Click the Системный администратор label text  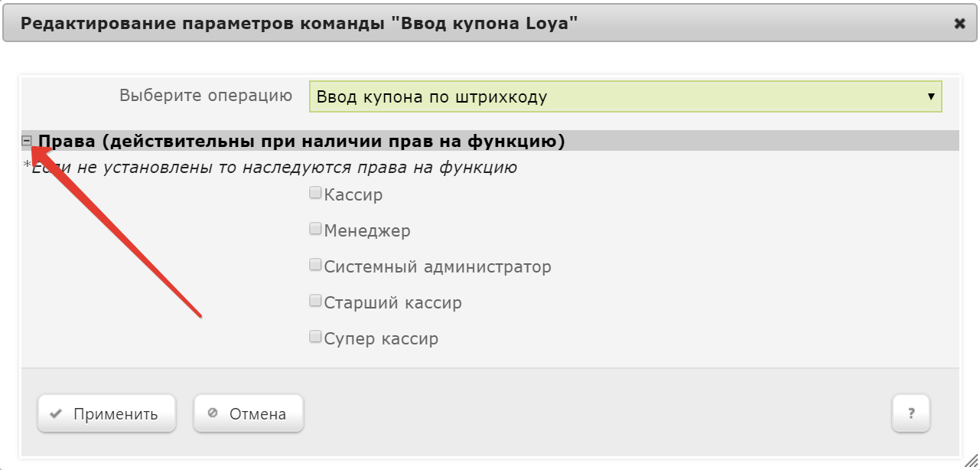click(x=438, y=267)
